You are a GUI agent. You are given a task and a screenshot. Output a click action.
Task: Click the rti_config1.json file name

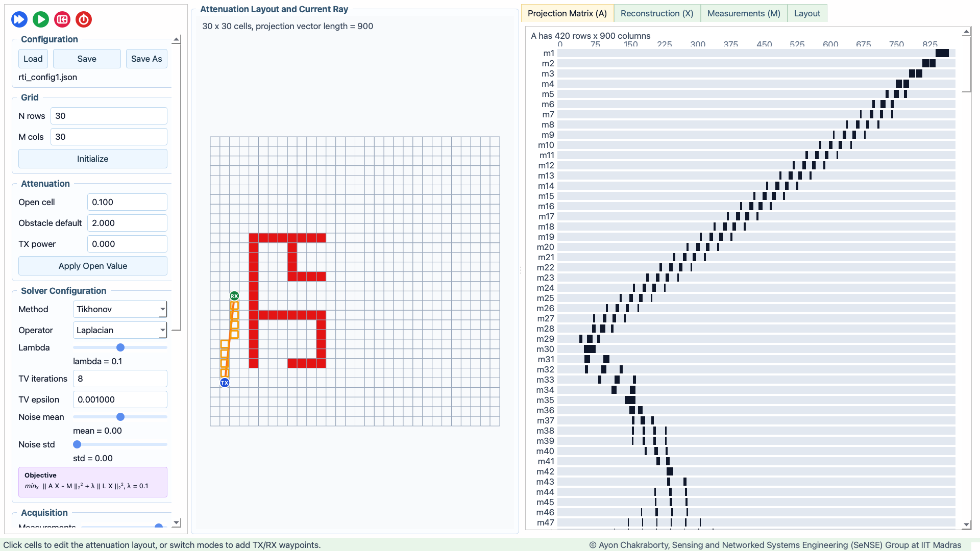(x=48, y=77)
